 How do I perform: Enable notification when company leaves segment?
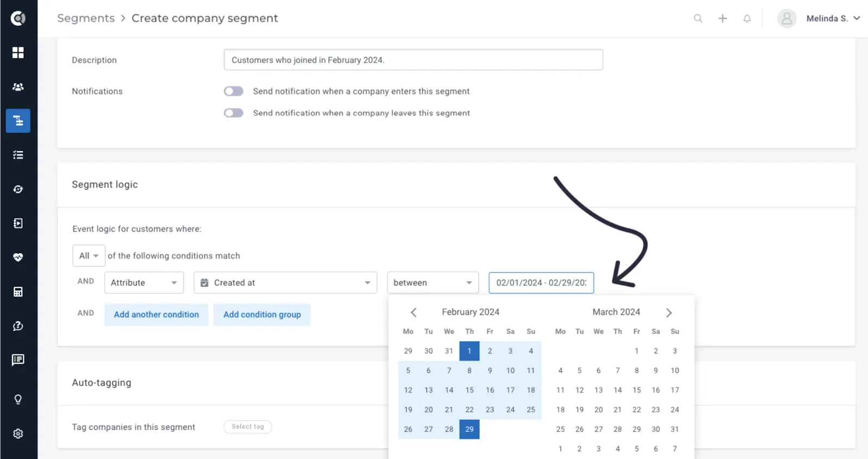tap(234, 113)
